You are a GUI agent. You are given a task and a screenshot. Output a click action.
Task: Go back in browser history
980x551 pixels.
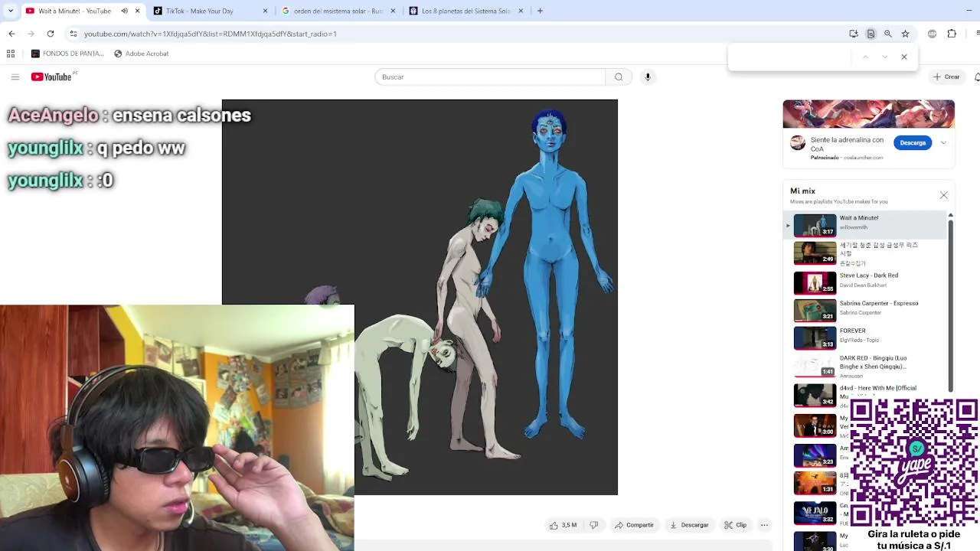click(x=11, y=34)
